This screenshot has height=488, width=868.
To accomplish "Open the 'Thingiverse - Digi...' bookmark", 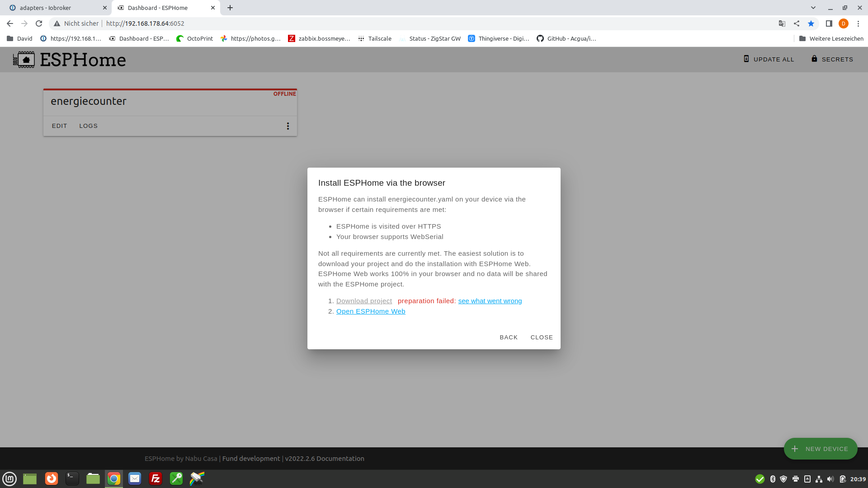I will pyautogui.click(x=499, y=38).
